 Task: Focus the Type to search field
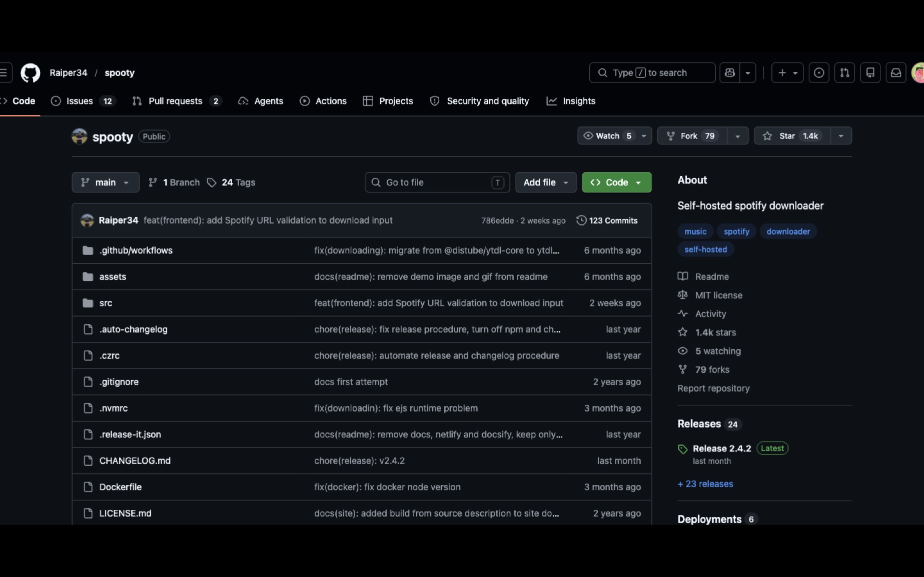point(652,73)
